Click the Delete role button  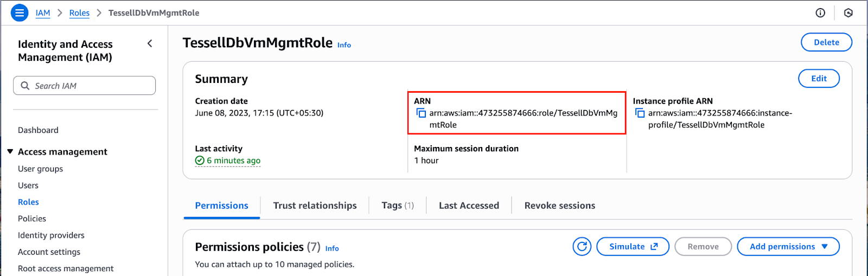click(x=826, y=42)
